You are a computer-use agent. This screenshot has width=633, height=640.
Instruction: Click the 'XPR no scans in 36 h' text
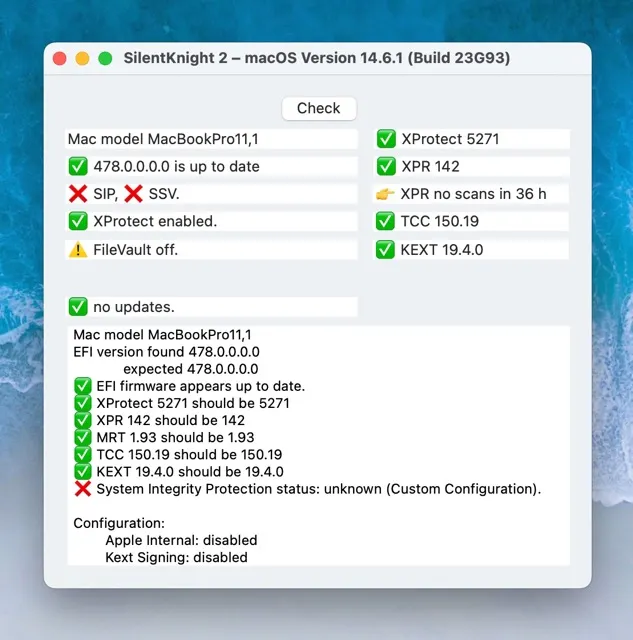473,194
